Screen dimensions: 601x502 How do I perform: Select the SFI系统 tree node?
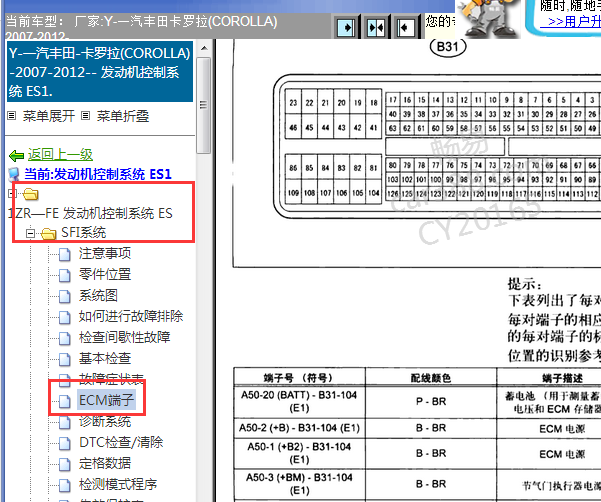click(x=84, y=232)
